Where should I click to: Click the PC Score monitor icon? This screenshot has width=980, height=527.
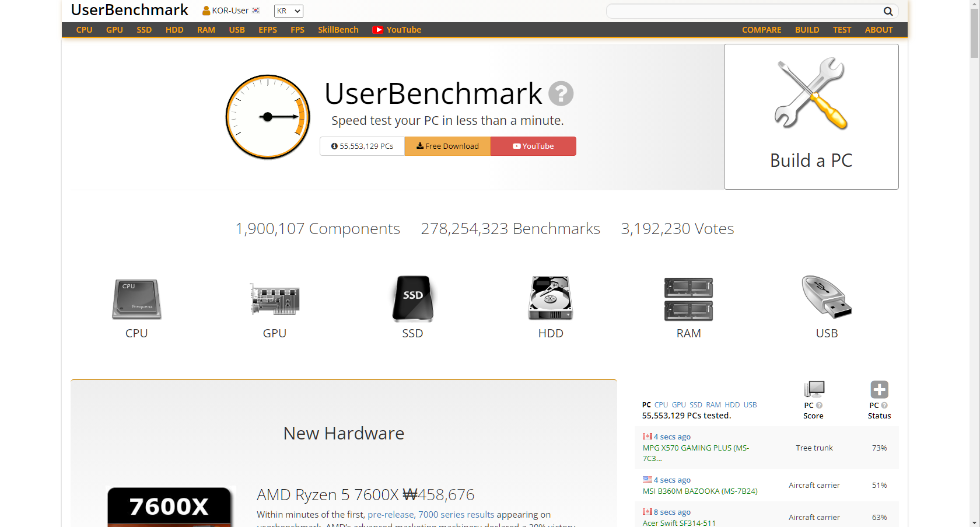pos(814,389)
